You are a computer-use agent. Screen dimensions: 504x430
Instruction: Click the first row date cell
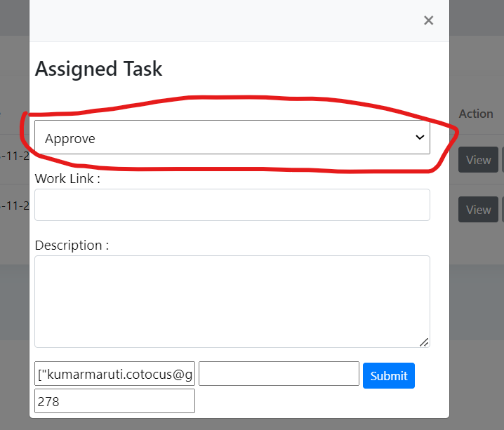point(14,156)
